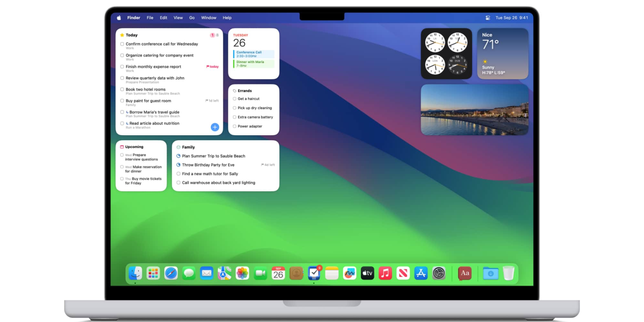The width and height of the screenshot is (644, 322).
Task: Open Launchpad from the dock
Action: [153, 273]
